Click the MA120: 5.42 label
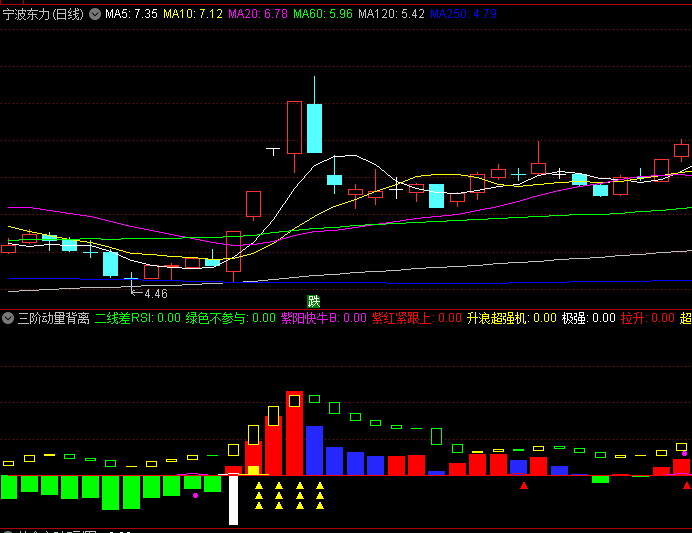This screenshot has width=692, height=533. [x=391, y=14]
